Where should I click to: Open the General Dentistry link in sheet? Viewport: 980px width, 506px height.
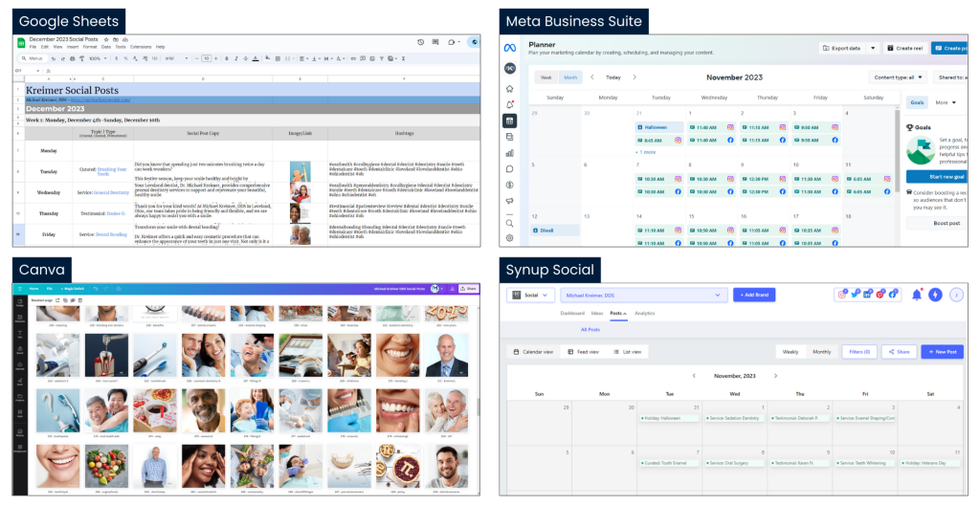point(111,192)
